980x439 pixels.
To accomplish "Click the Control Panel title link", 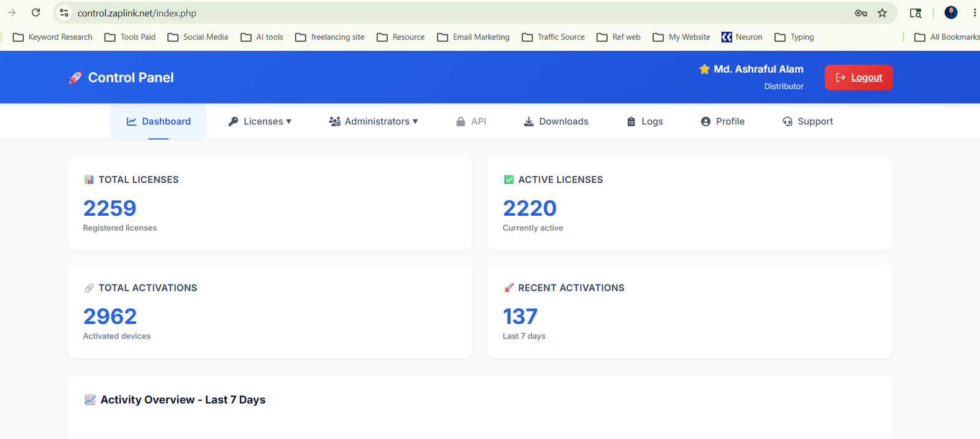I will tap(131, 78).
